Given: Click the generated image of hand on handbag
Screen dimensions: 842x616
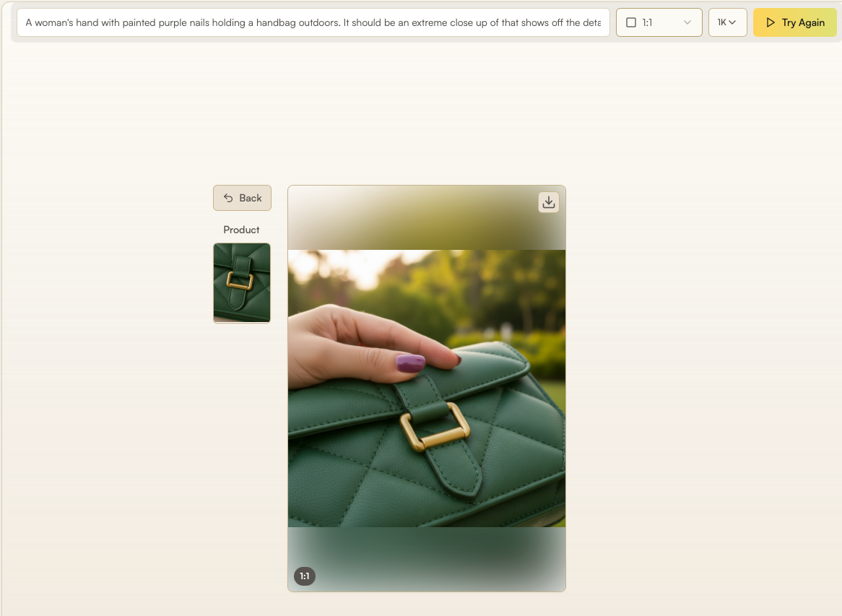Looking at the screenshot, I should point(427,389).
